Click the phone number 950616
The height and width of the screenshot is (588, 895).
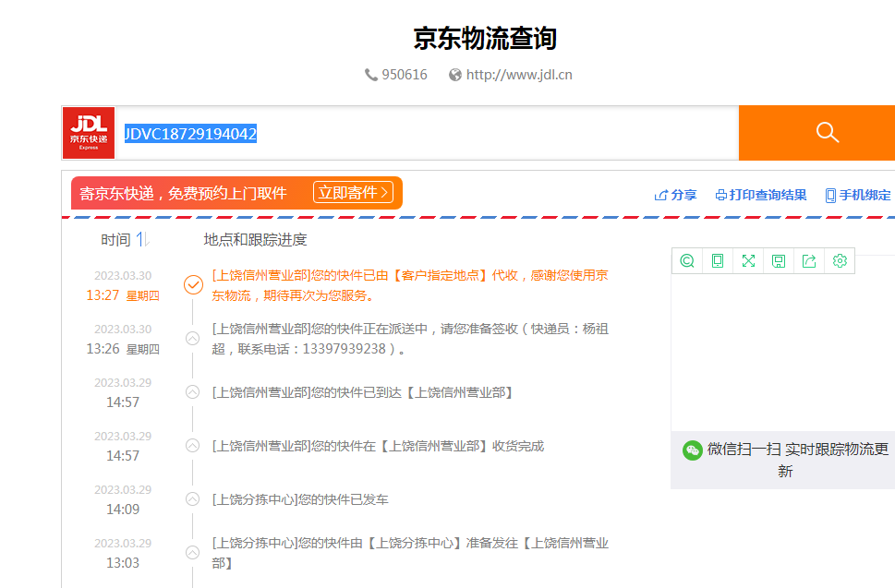[x=405, y=75]
